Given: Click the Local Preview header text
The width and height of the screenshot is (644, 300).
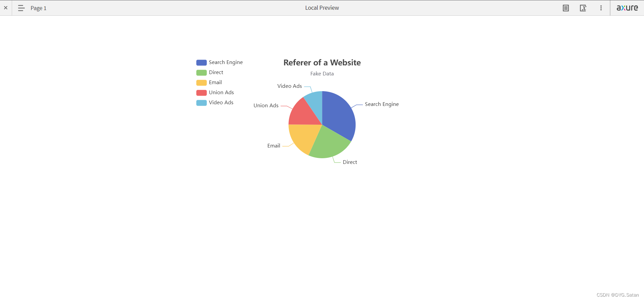Looking at the screenshot, I should pos(322,8).
